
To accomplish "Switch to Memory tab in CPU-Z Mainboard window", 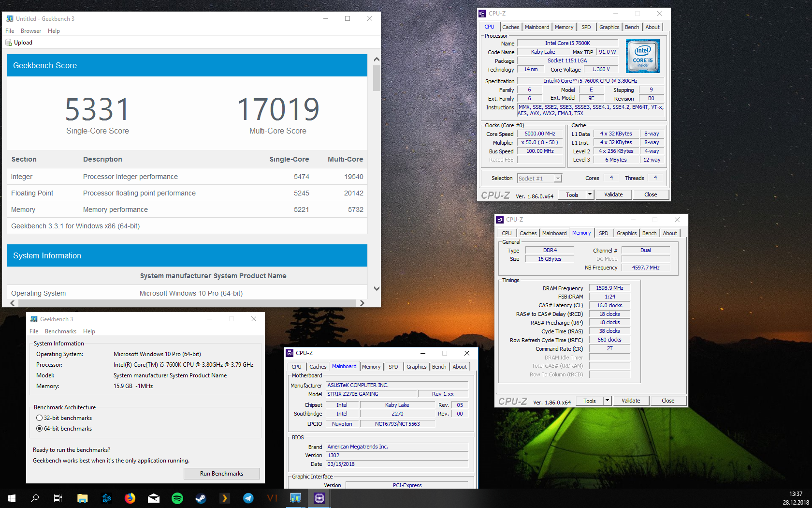I will 371,367.
